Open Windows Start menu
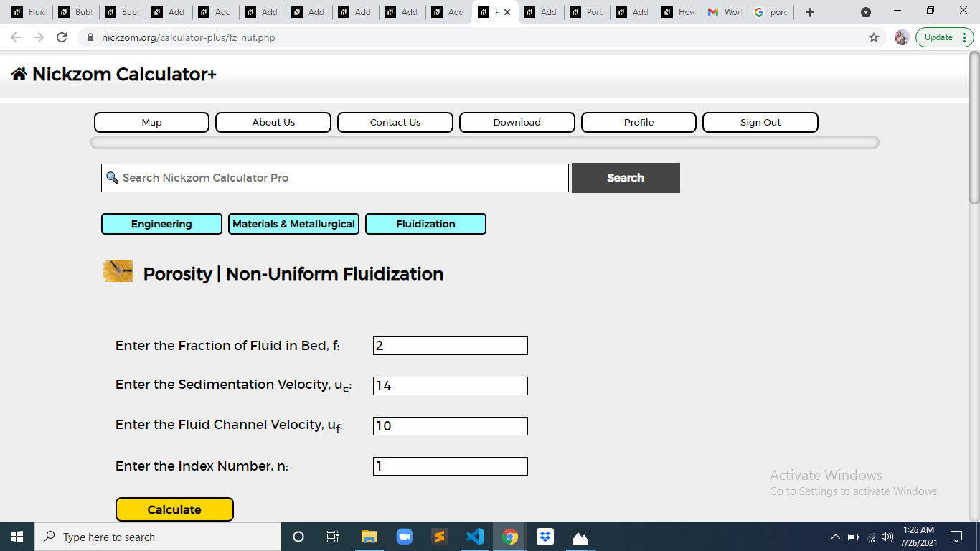This screenshot has height=551, width=980. tap(17, 537)
